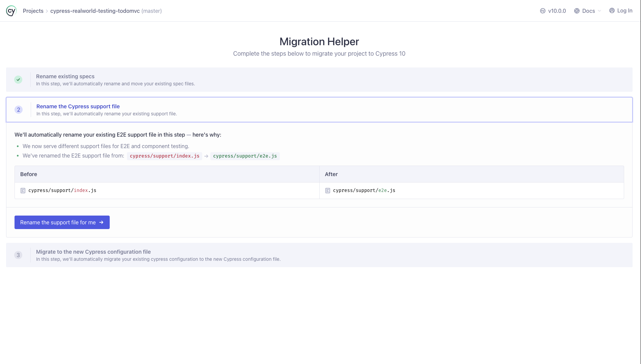Click the step 1 description about renaming spec files
This screenshot has height=364, width=641.
[x=115, y=84]
